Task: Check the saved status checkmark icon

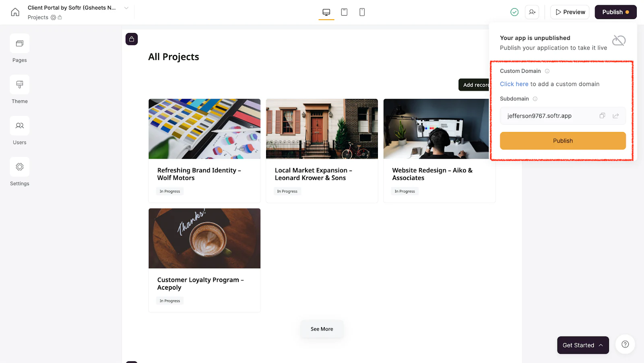Action: pyautogui.click(x=514, y=12)
